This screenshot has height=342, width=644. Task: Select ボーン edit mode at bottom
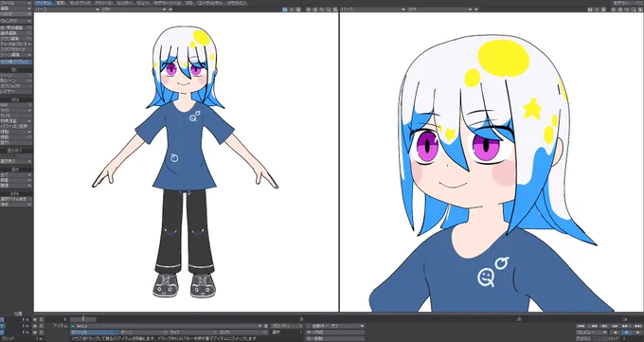point(144,333)
